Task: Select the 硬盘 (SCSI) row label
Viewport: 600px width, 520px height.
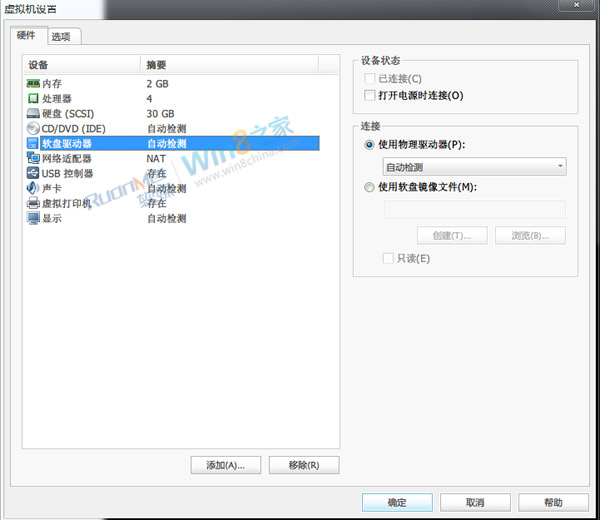Action: (x=68, y=114)
